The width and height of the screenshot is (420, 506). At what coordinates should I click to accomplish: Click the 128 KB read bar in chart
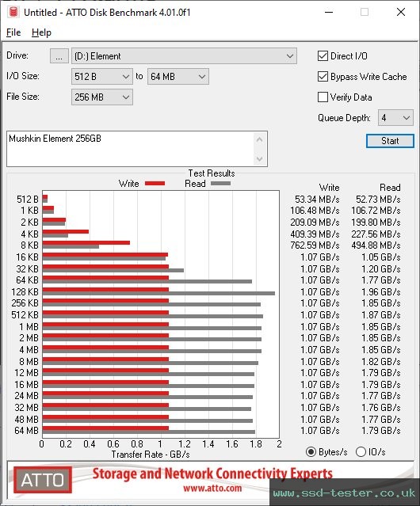[x=158, y=293]
